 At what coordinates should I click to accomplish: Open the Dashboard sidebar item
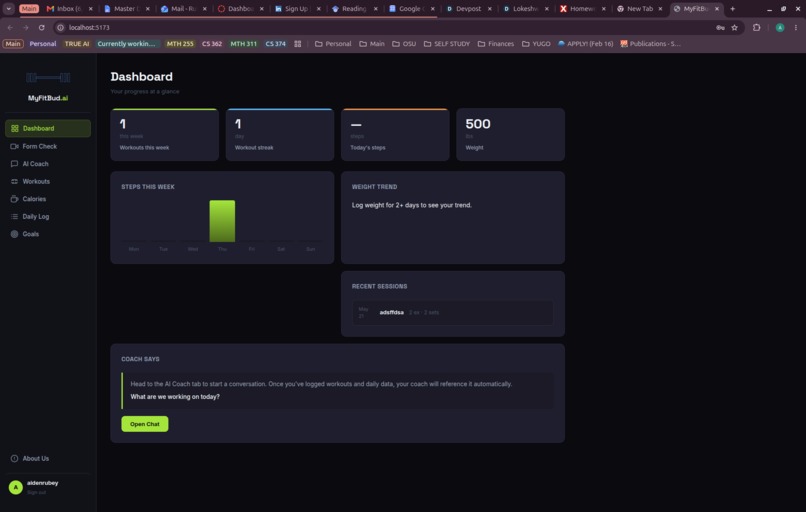pyautogui.click(x=48, y=129)
